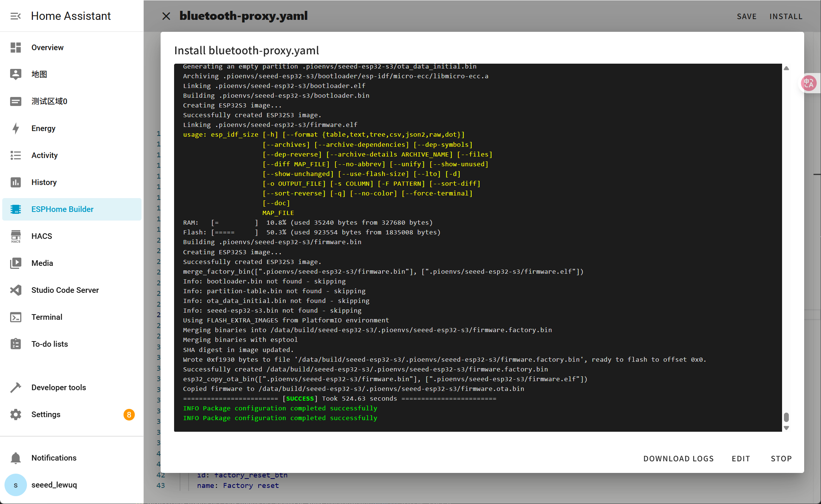The height and width of the screenshot is (504, 821).
Task: Click SAVE in the editor header
Action: [x=746, y=16]
